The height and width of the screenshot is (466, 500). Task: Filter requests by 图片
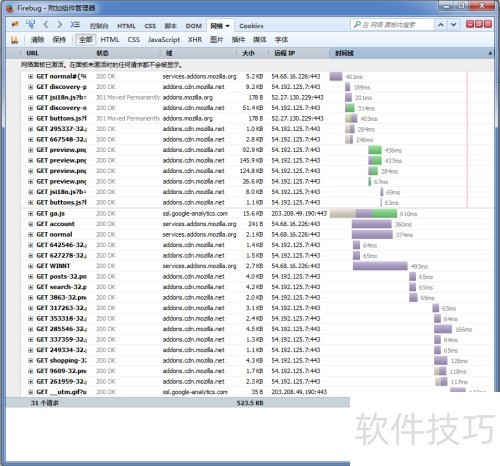[216, 40]
